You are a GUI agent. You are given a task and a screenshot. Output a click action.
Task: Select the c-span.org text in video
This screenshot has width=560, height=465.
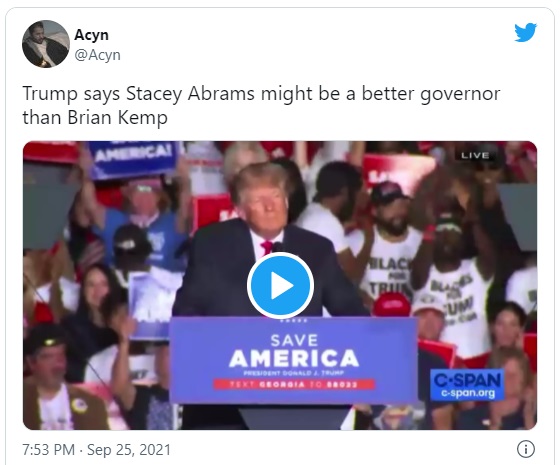tap(469, 394)
